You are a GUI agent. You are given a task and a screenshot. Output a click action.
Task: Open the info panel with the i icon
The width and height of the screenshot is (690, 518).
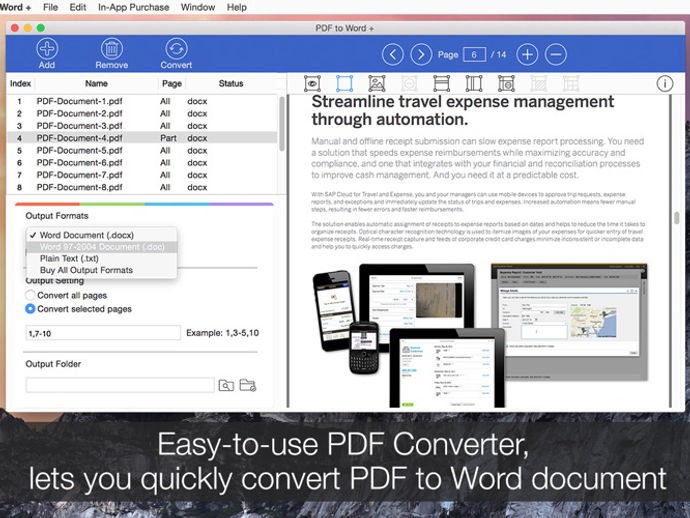tap(664, 83)
